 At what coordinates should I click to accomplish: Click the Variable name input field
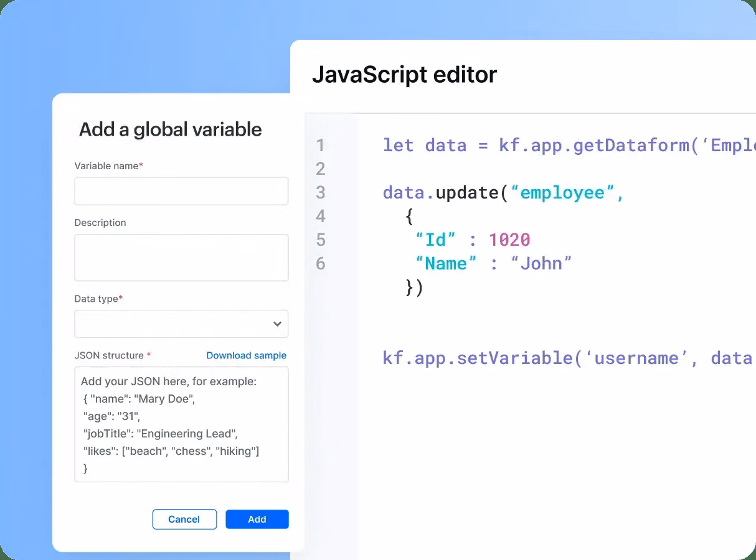(x=181, y=191)
